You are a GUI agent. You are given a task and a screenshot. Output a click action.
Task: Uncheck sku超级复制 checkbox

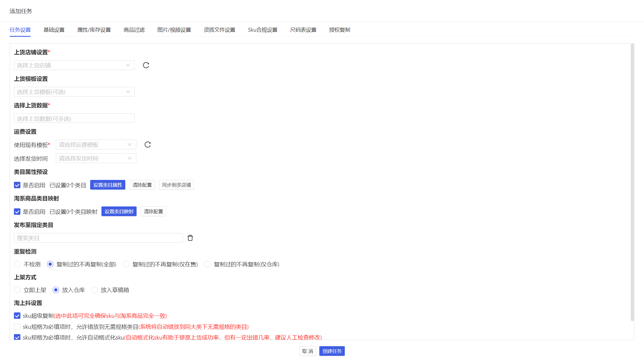(17, 316)
